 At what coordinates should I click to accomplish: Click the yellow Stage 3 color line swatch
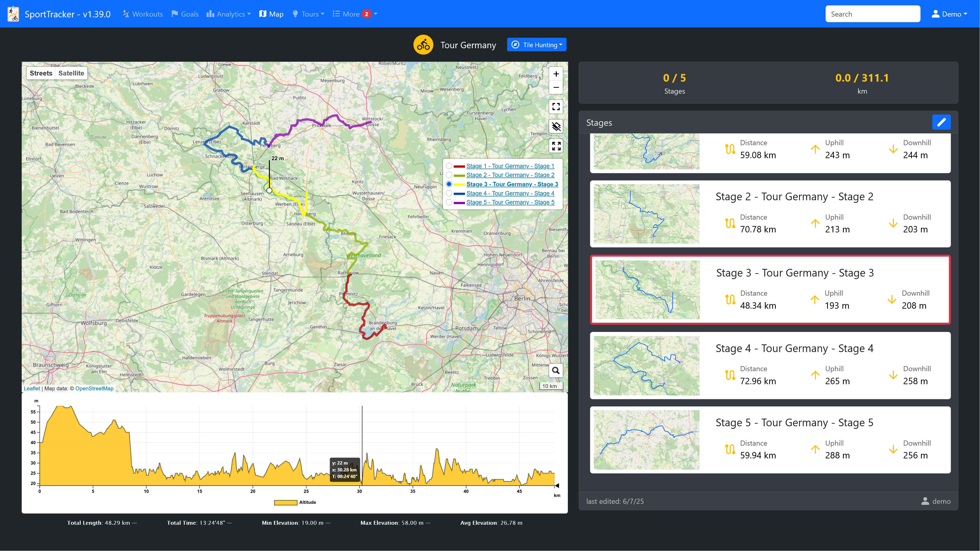459,184
